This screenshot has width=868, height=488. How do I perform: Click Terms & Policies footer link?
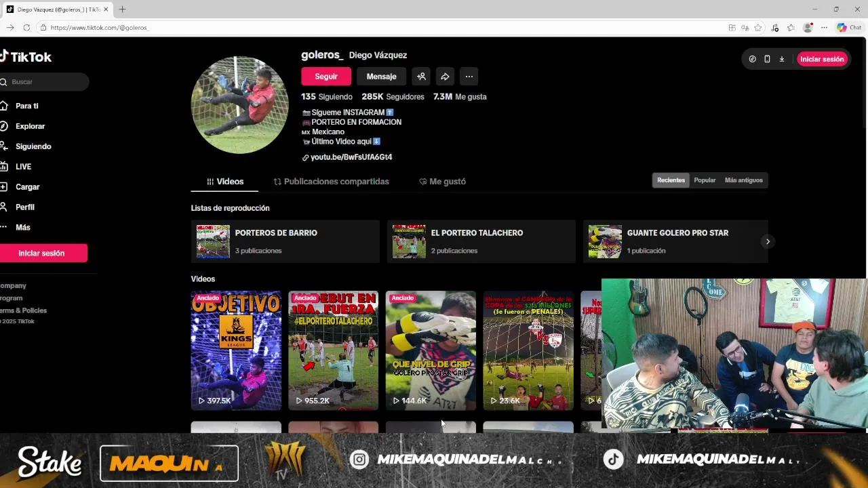[24, 310]
